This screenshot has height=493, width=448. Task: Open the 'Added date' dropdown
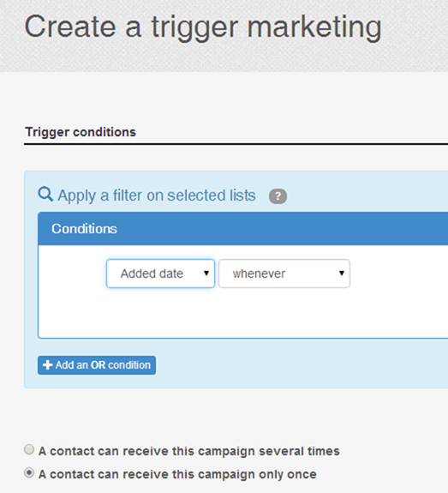(x=160, y=274)
